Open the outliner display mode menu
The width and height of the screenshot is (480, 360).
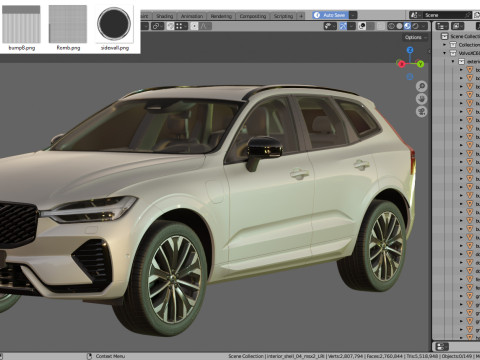[x=457, y=26]
